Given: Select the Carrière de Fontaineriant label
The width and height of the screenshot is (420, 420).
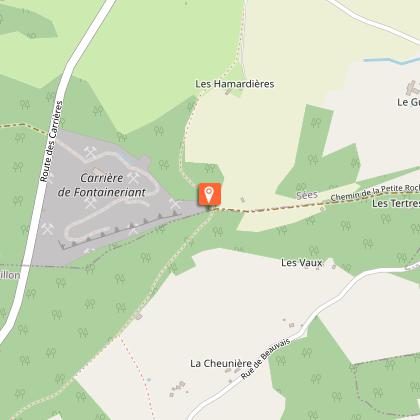Looking at the screenshot, I should point(102,185).
